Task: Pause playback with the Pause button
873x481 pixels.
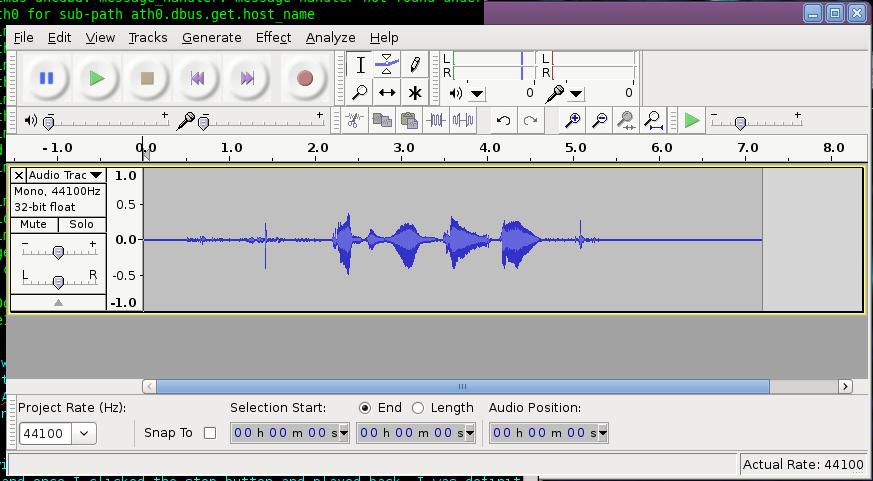Action: [x=46, y=78]
